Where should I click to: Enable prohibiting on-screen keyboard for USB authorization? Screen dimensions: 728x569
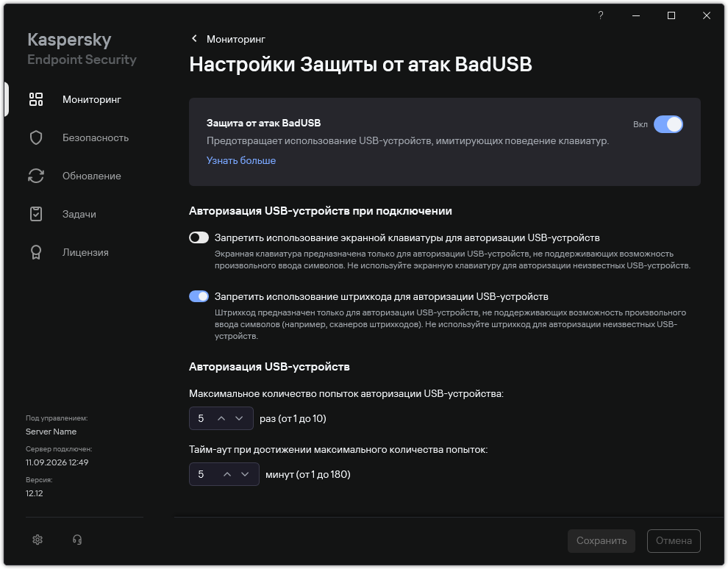[199, 237]
